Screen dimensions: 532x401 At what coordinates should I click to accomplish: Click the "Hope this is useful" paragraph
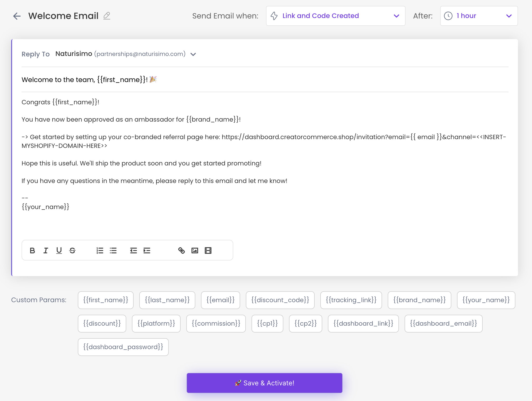141,163
